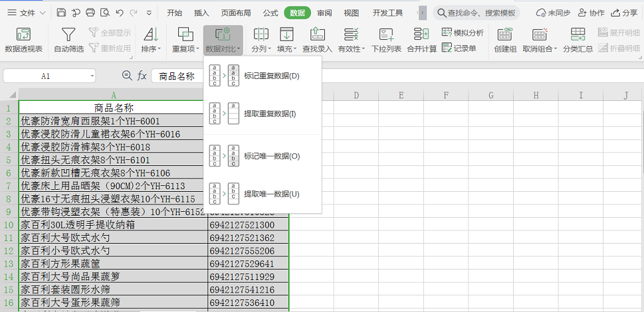Image resolution: width=644 pixels, height=312 pixels.
Task: Click cell 家百利30L透明手提收纳箱
Action: (x=114, y=224)
